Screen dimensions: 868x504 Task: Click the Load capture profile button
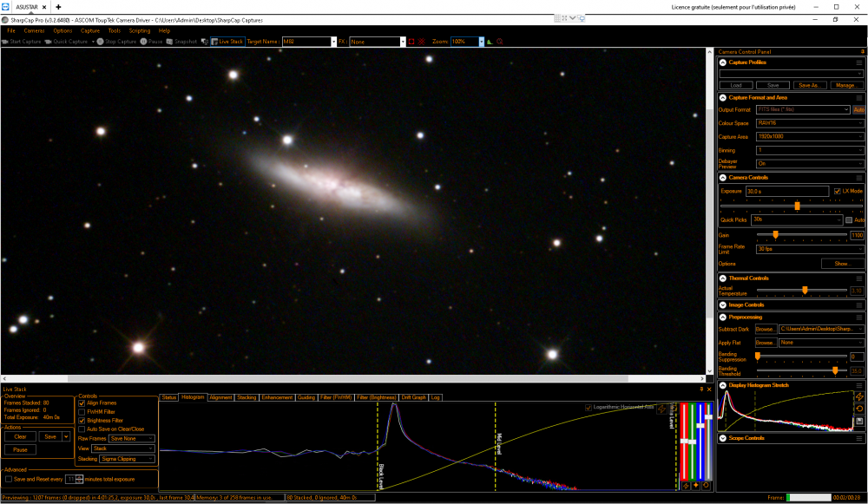point(736,85)
